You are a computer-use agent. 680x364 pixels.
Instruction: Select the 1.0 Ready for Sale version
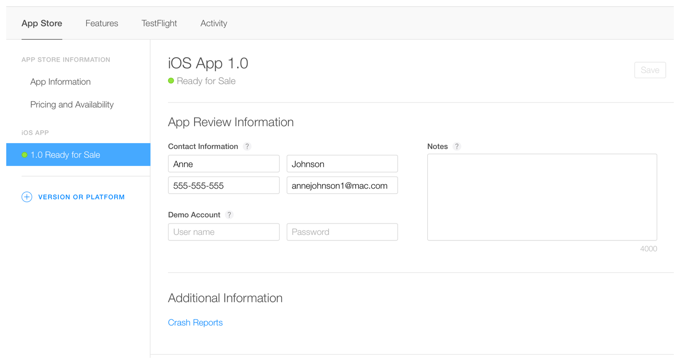tap(78, 154)
